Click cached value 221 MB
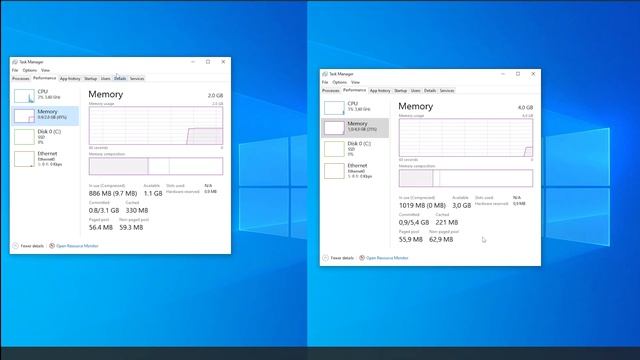Viewport: 640px width, 360px height. (x=447, y=223)
